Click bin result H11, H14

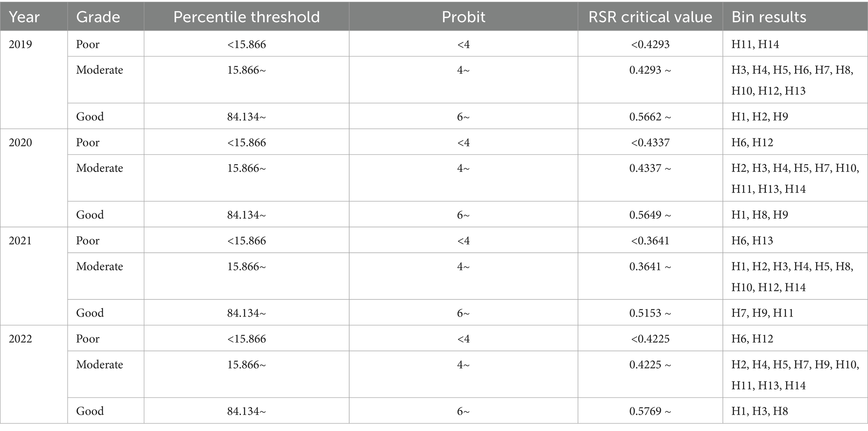(755, 44)
